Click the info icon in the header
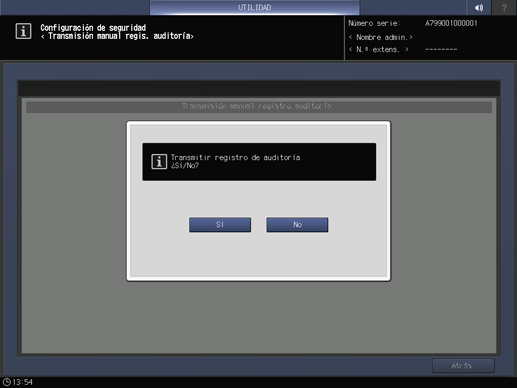Viewport: 517px width, 388px height. coord(23,31)
